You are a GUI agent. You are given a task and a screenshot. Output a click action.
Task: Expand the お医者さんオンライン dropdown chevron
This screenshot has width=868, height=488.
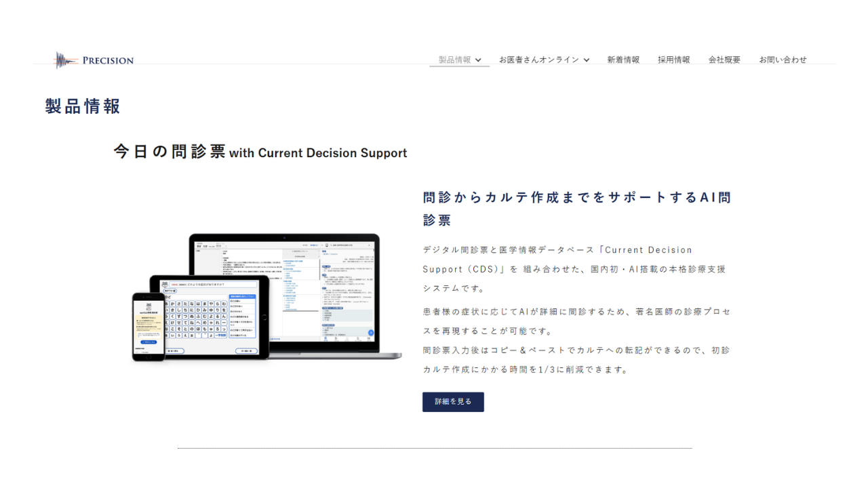[x=587, y=60]
